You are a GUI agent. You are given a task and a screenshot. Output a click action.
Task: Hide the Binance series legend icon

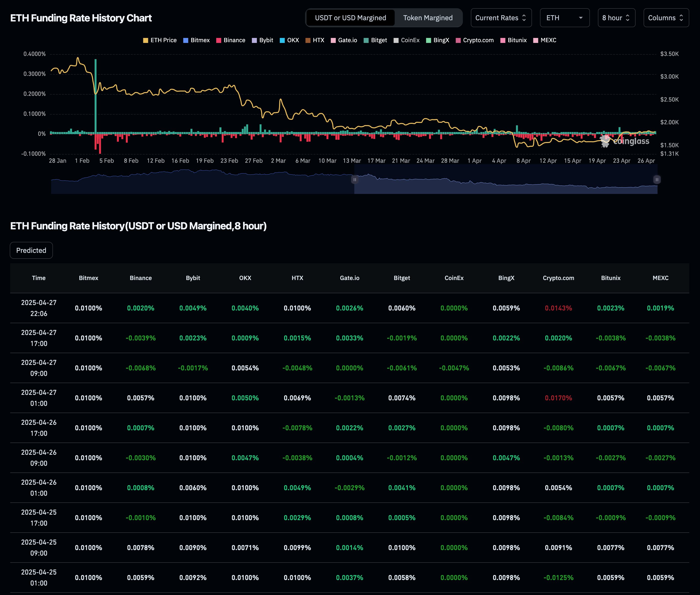click(x=219, y=40)
